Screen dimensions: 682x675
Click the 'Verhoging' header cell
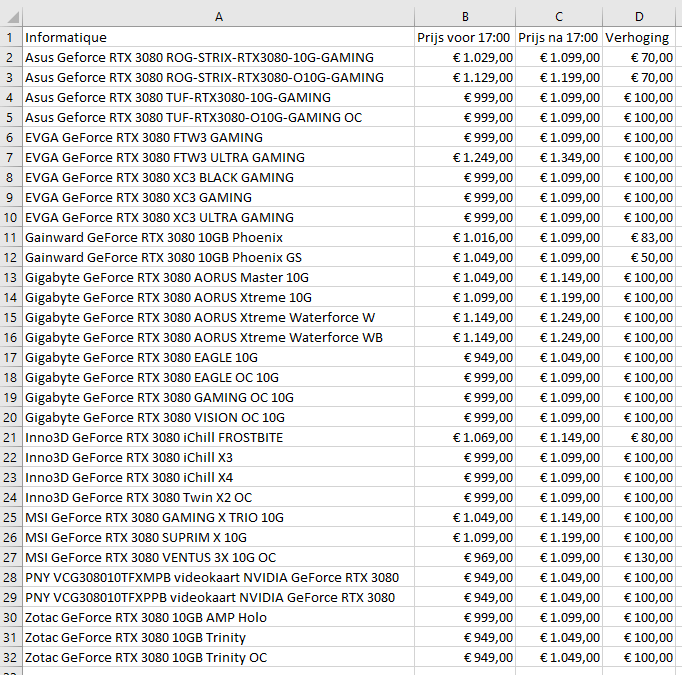639,37
